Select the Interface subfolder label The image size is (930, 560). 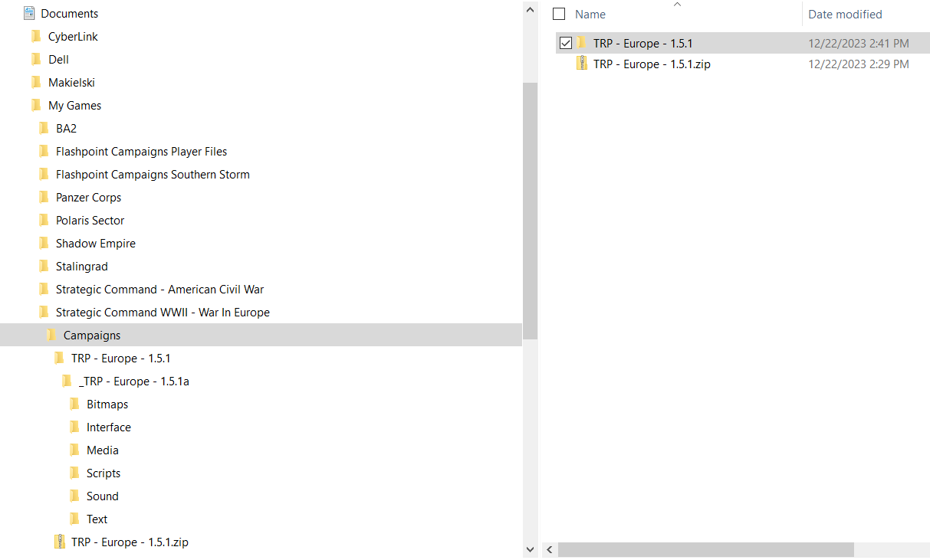pyautogui.click(x=108, y=427)
